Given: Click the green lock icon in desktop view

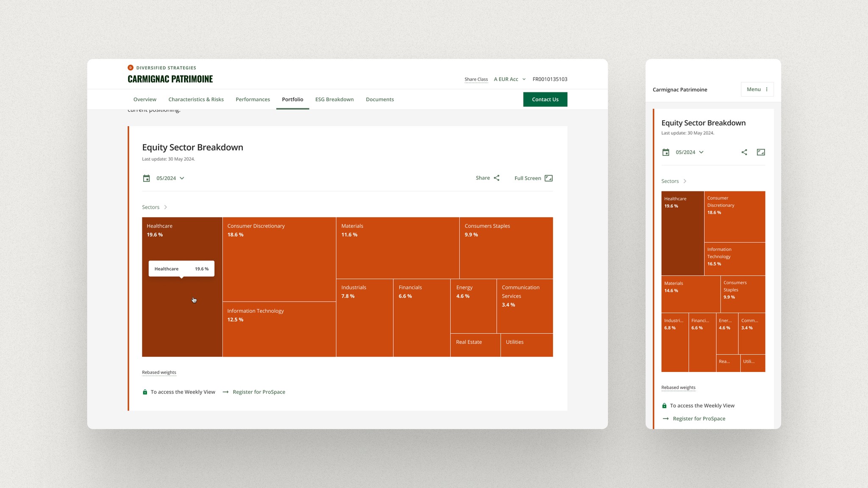Looking at the screenshot, I should [145, 392].
